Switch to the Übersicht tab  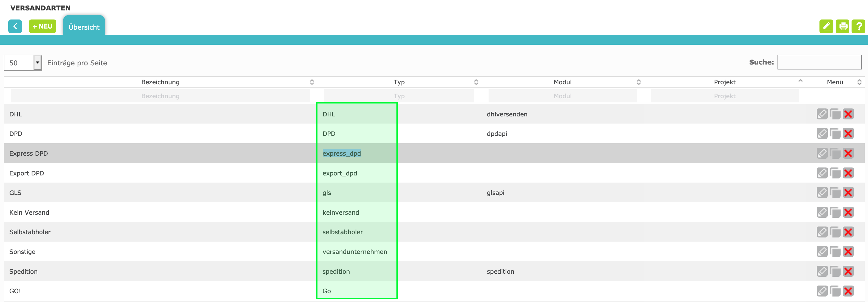point(84,27)
